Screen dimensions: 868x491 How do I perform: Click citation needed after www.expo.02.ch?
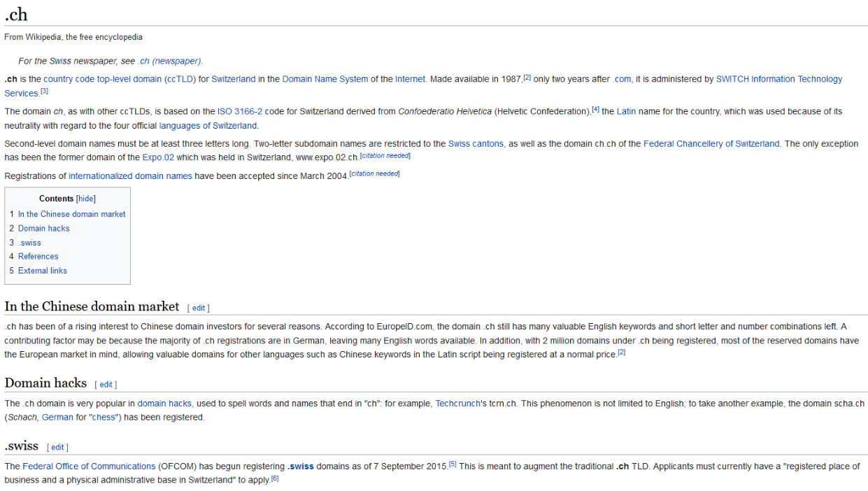tap(385, 155)
